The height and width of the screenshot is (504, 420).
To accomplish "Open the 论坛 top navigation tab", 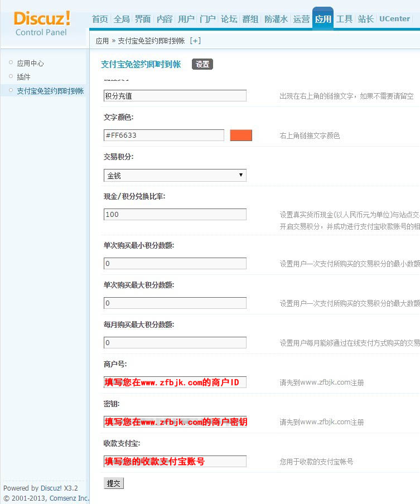I will (x=229, y=19).
